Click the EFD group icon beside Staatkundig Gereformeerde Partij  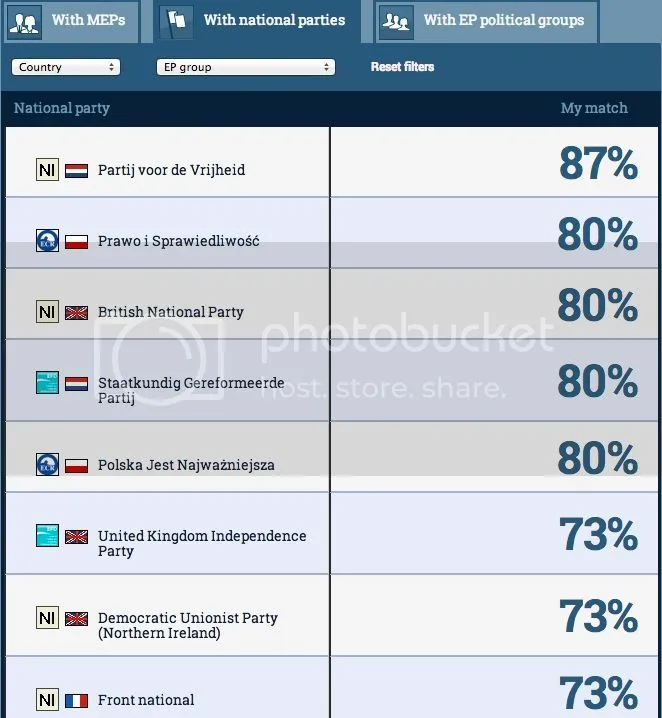click(47, 383)
